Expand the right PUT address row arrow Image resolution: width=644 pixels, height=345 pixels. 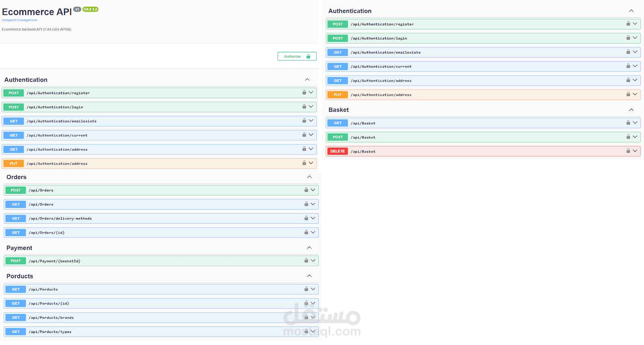[635, 94]
